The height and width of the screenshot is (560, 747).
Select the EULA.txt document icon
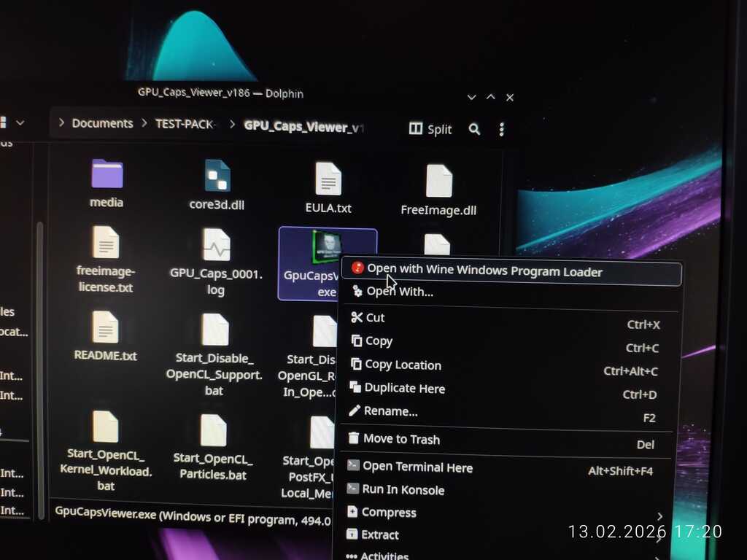pos(328,179)
